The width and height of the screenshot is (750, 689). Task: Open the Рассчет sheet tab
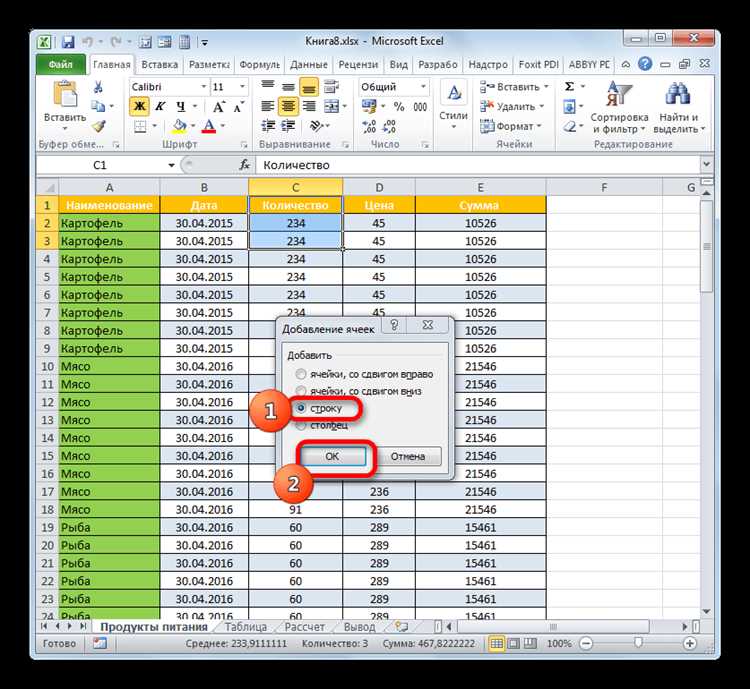[x=304, y=626]
